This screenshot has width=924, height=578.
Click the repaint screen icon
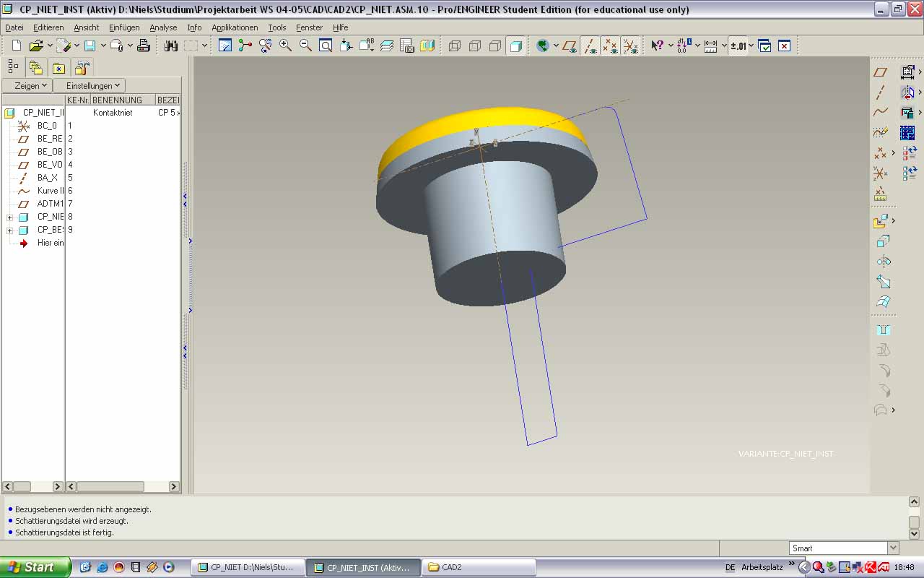pos(225,46)
